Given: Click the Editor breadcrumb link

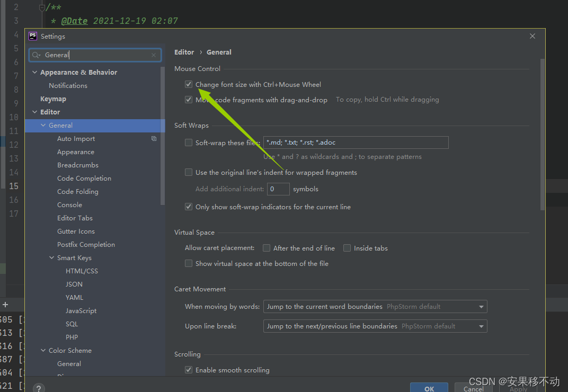Looking at the screenshot, I should click(184, 52).
